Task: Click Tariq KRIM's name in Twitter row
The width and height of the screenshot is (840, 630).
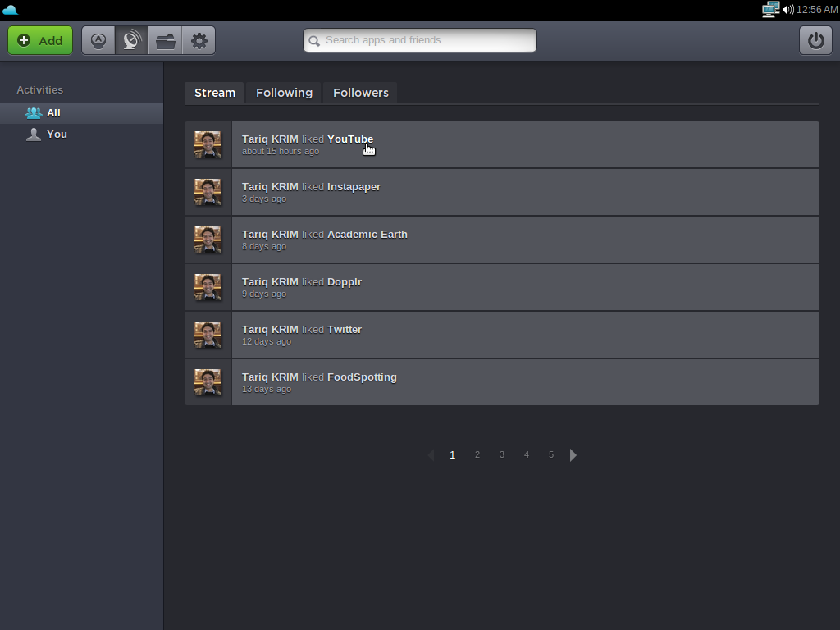Action: [270, 330]
